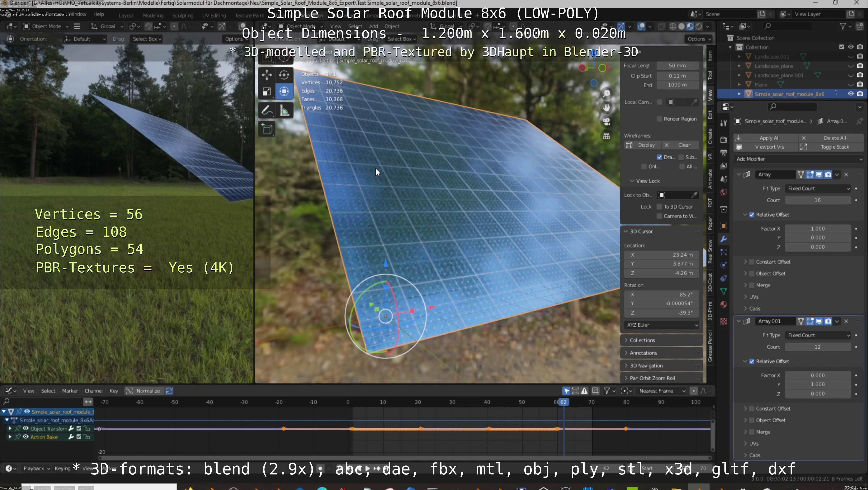Open the Particles properties tab icon
The image size is (868, 490).
[x=724, y=252]
